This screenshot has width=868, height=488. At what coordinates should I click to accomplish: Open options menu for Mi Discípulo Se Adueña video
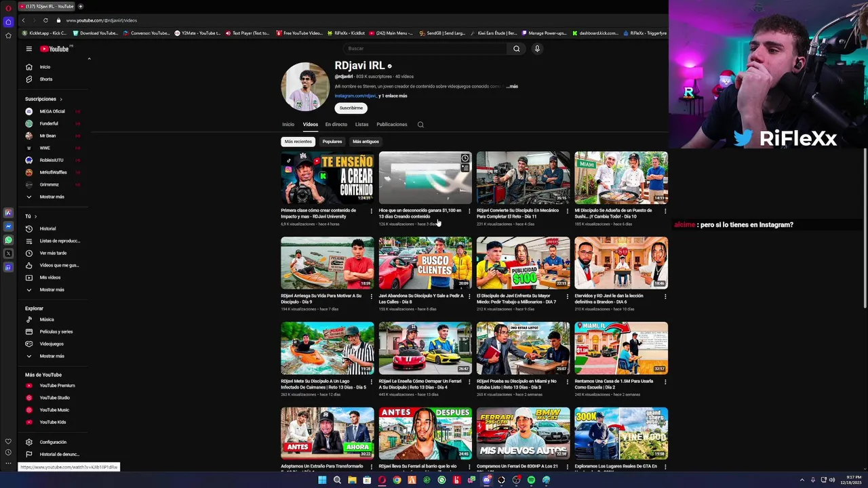pos(665,211)
